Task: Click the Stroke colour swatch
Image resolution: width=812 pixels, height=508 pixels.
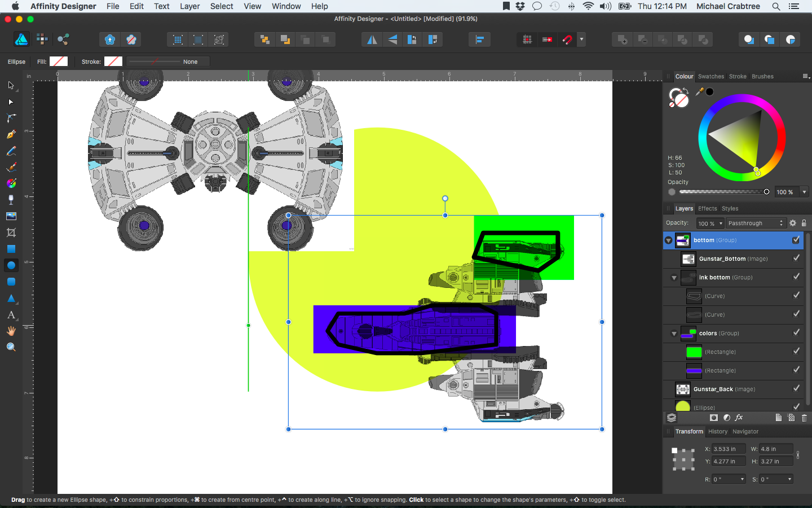Action: [113, 62]
